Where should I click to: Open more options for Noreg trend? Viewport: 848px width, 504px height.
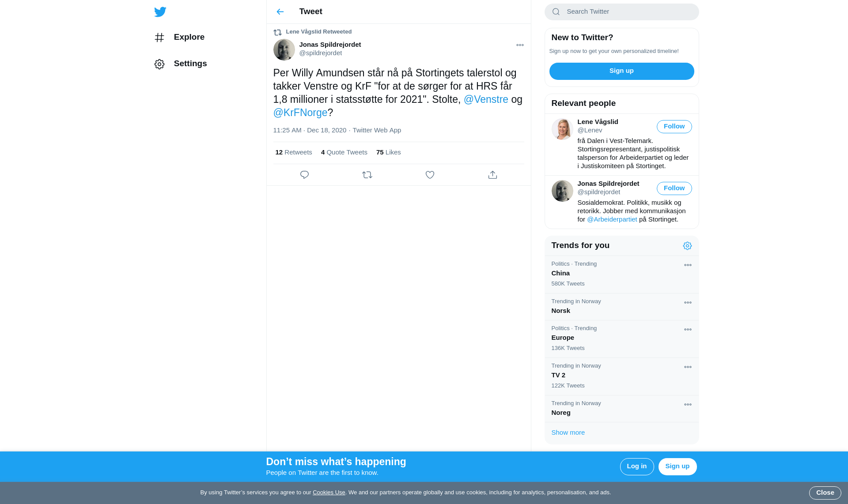(x=688, y=405)
